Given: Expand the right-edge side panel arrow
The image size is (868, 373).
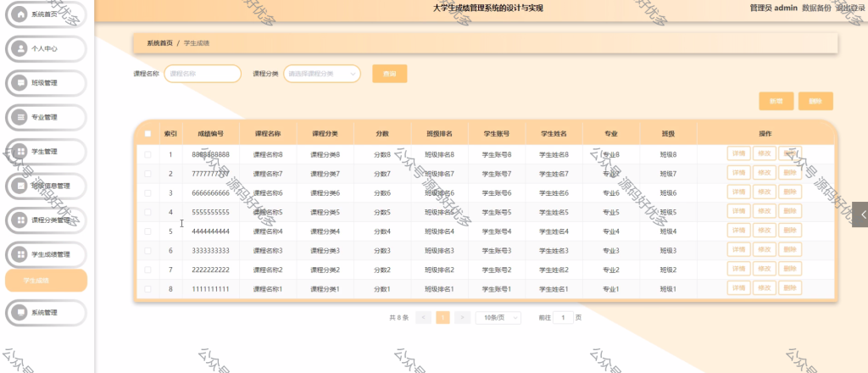Looking at the screenshot, I should pos(860,214).
